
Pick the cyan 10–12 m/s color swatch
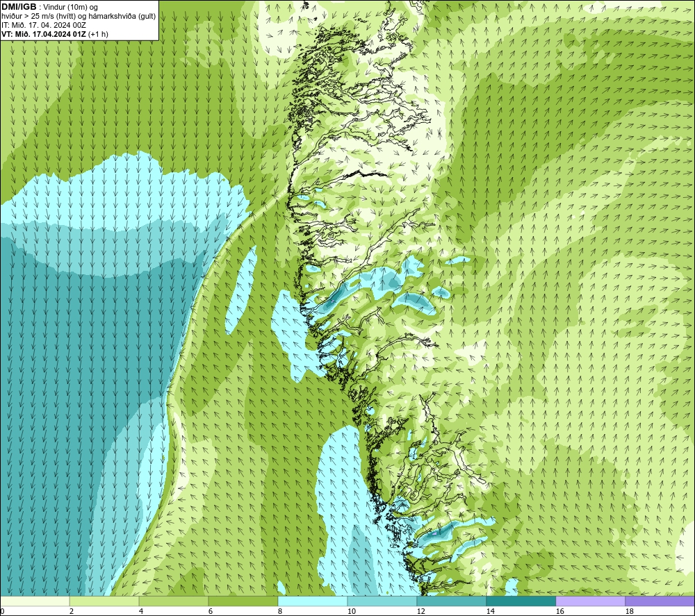pos(382,601)
